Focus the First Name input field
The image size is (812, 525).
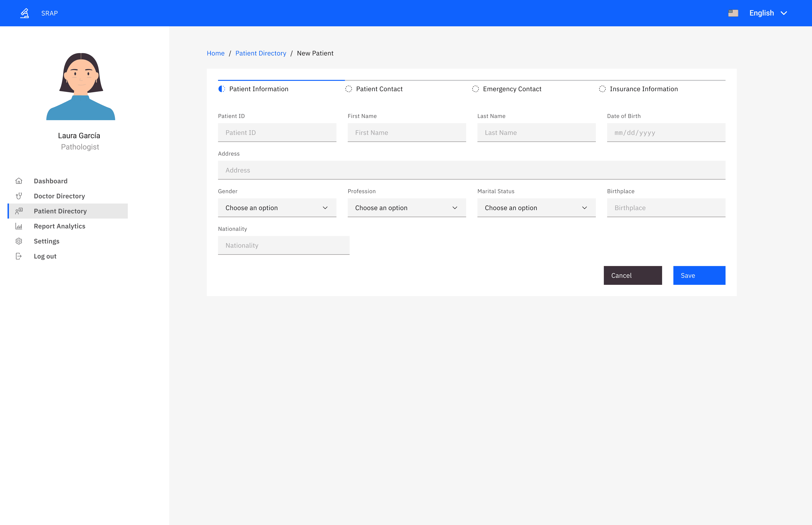407,133
